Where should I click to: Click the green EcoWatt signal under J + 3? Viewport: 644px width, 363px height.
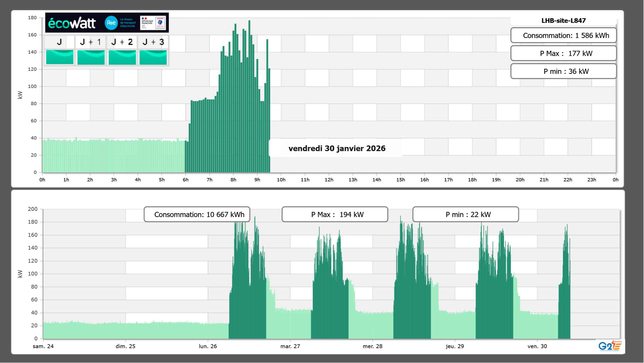tap(153, 57)
